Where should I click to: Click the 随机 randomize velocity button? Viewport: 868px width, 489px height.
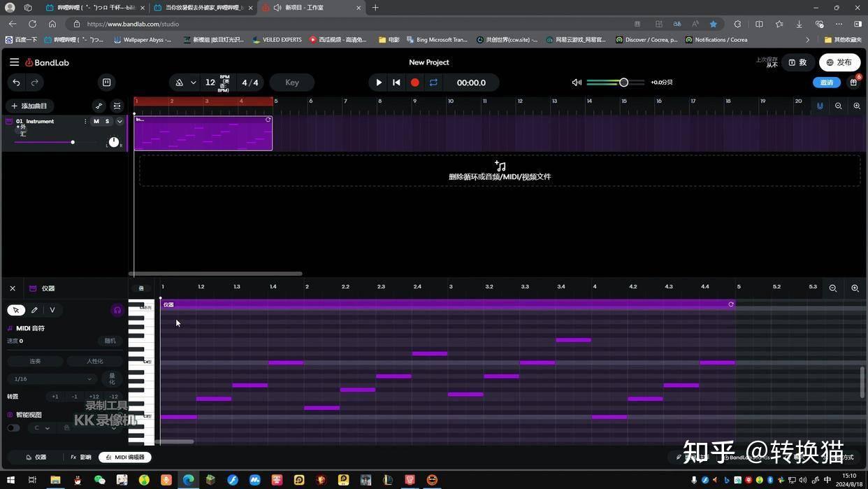110,341
